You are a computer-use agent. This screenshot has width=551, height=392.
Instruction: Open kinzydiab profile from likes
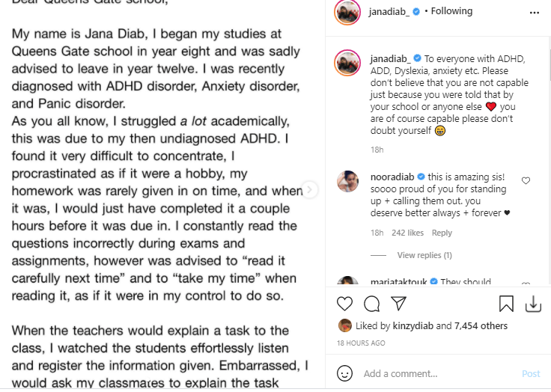pyautogui.click(x=413, y=326)
